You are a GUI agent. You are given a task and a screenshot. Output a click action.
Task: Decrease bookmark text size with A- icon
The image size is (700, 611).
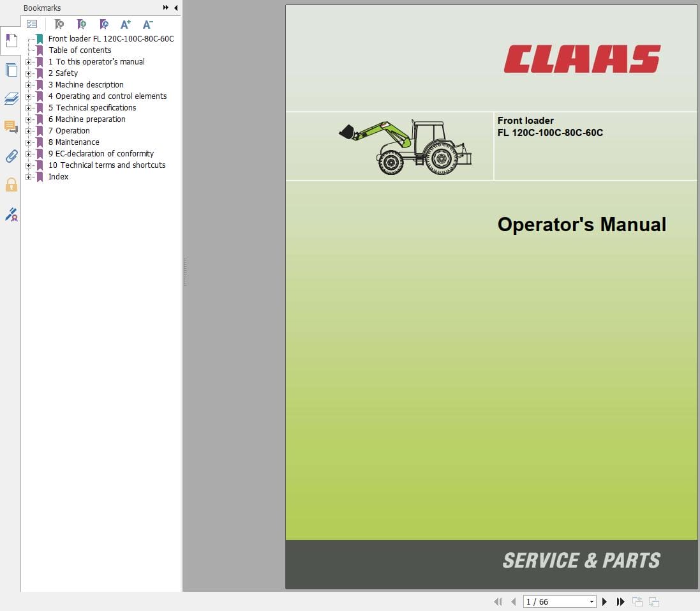tap(148, 24)
